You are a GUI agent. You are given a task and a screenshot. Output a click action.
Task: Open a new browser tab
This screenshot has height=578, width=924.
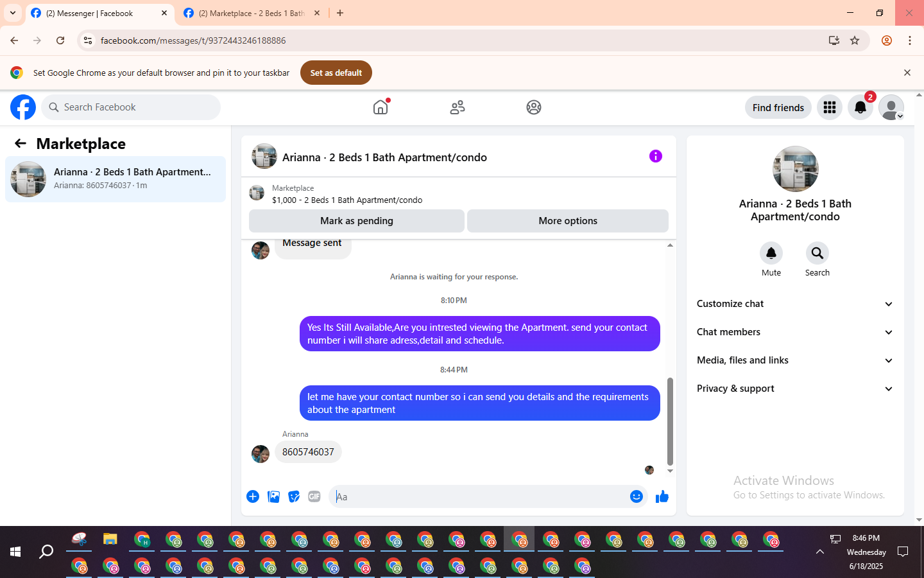coord(340,13)
